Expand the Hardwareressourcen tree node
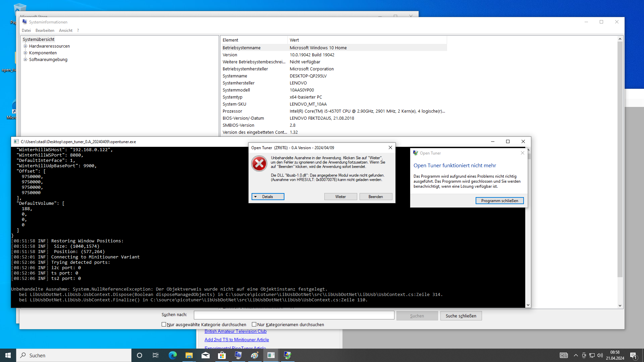644x362 pixels. (x=25, y=46)
